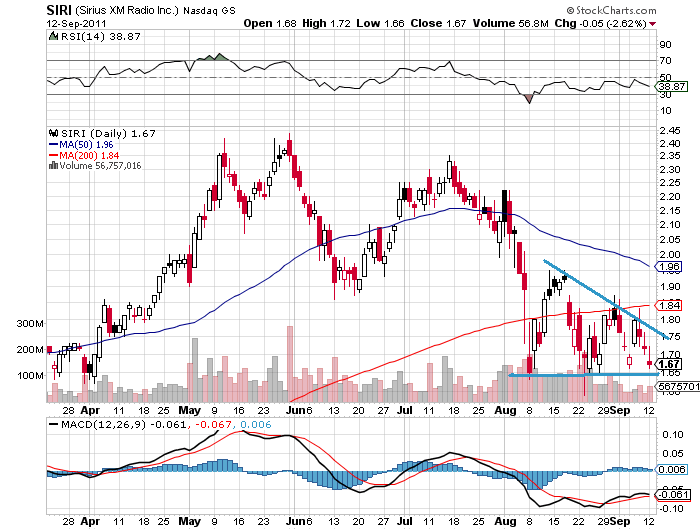Viewport: 700px width, 530px height.
Task: Click the MA(50) 1.96 legend entry
Action: pos(86,145)
